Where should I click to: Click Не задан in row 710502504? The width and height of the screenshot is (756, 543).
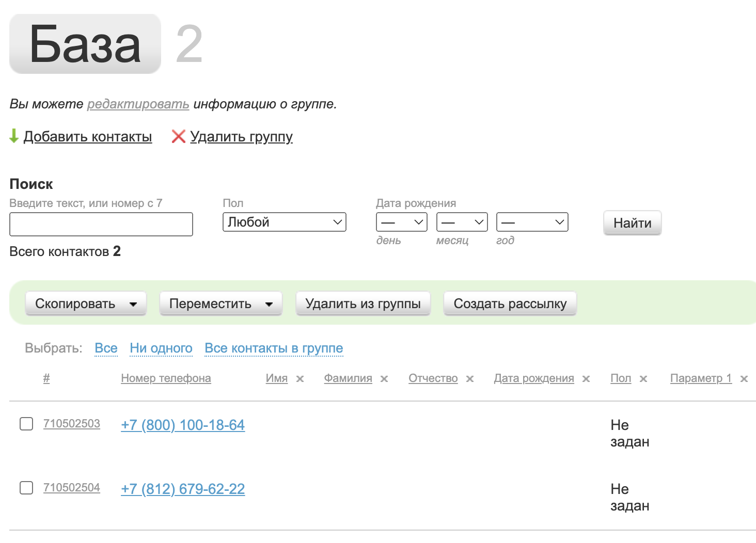pos(630,498)
